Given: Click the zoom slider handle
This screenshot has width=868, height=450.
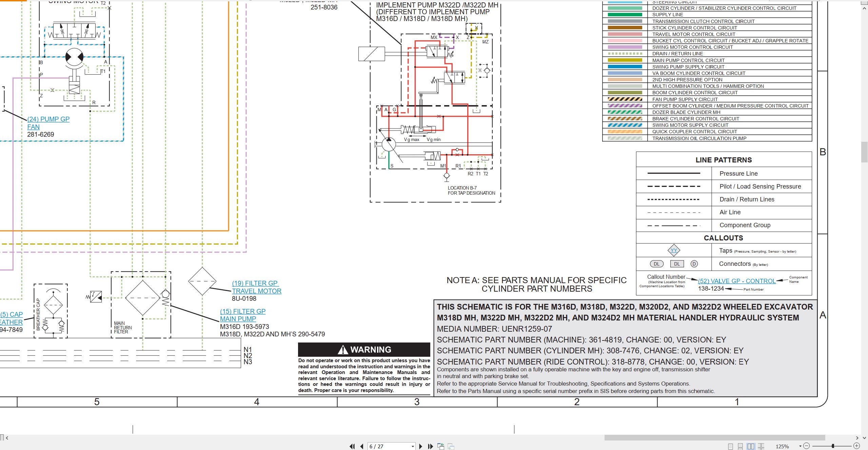Looking at the screenshot, I should point(833,446).
